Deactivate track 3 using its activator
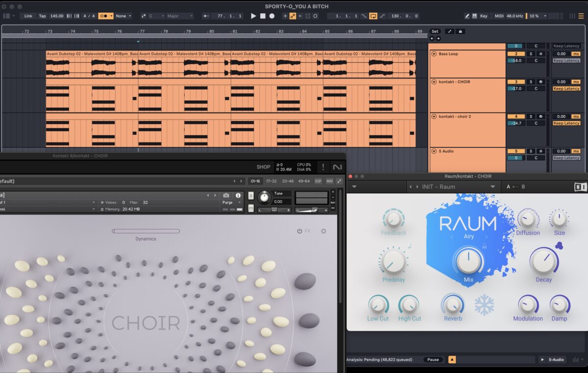588x373 pixels. click(516, 82)
